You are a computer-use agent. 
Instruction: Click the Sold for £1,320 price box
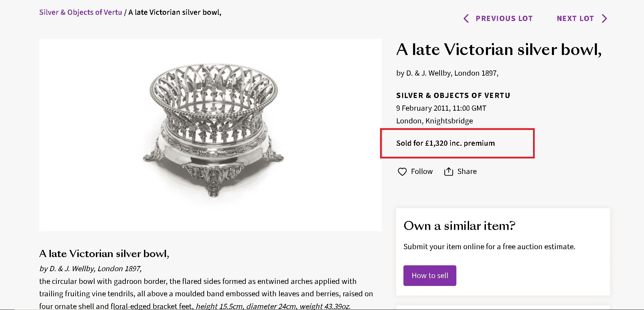(457, 143)
